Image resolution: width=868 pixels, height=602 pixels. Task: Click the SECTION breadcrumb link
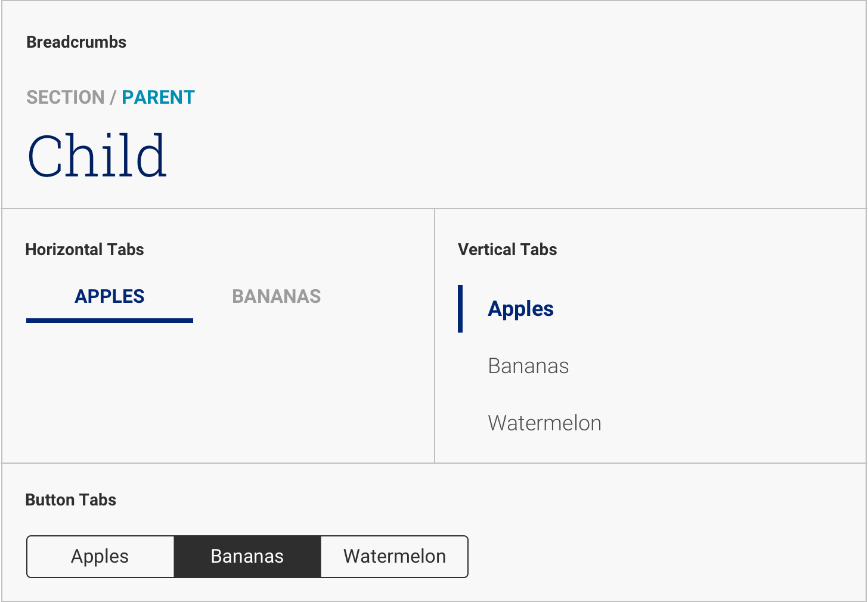coord(66,97)
